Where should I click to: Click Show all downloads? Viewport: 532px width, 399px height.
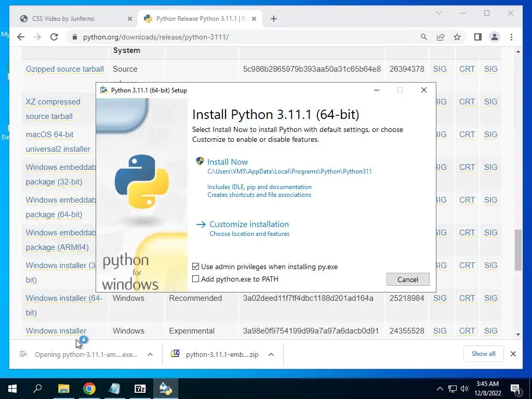[x=483, y=354]
